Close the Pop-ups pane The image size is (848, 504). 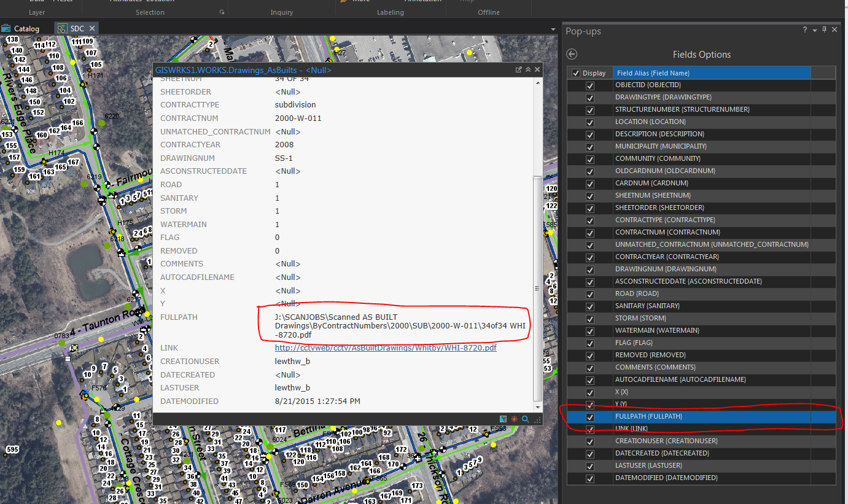[x=834, y=30]
